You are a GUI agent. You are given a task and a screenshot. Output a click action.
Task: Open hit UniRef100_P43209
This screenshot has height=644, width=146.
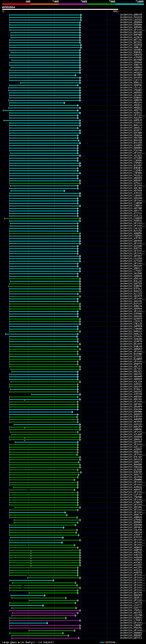click(131, 17)
